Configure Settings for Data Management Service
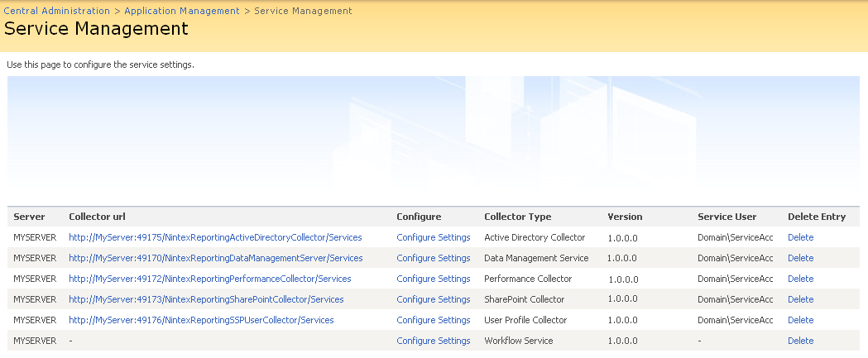 [x=433, y=258]
